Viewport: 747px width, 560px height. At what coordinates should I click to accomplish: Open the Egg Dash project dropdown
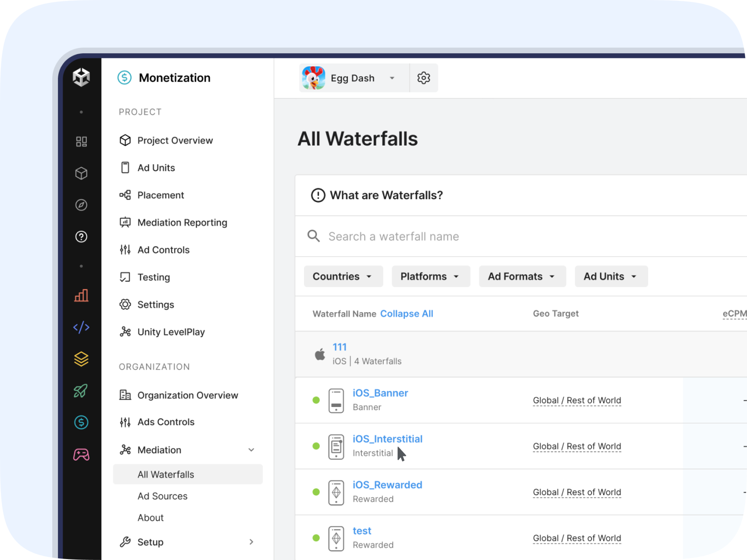(x=354, y=78)
